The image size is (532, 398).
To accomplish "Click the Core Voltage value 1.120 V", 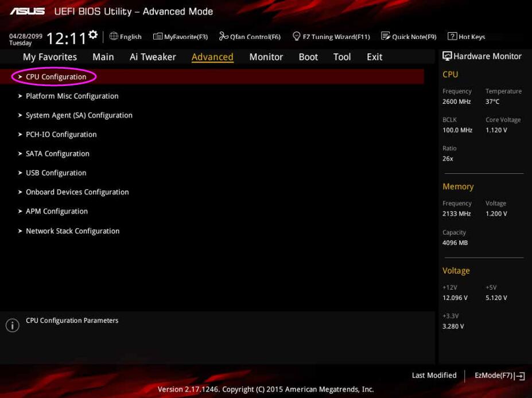I will click(496, 130).
